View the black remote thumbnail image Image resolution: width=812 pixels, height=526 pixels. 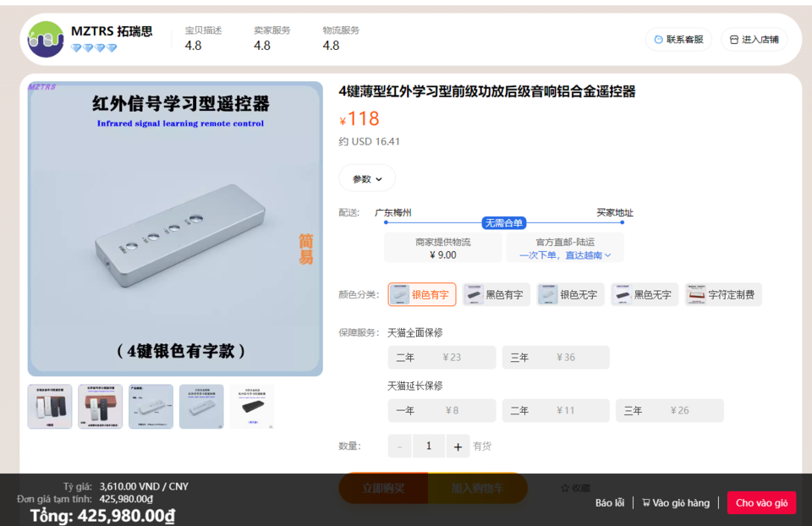(252, 407)
